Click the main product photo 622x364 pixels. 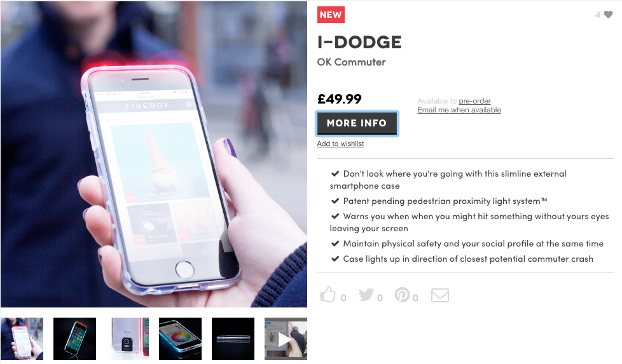pos(154,154)
